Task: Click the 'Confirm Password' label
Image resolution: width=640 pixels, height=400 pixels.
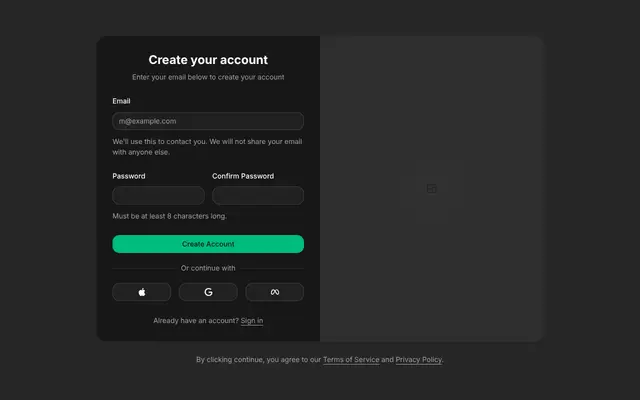Action: [243, 176]
